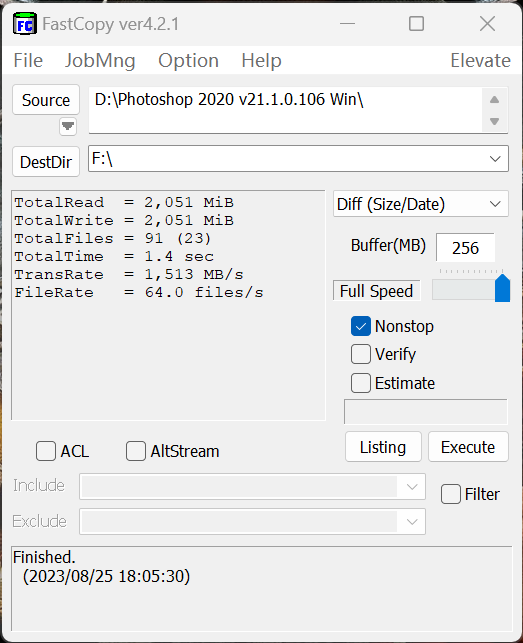Open the Option menu

click(188, 61)
